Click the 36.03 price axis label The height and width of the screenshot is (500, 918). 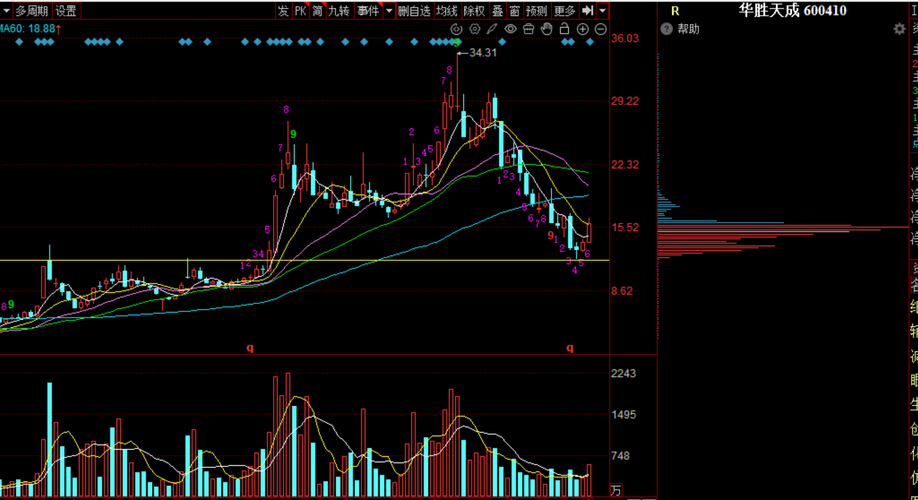625,38
